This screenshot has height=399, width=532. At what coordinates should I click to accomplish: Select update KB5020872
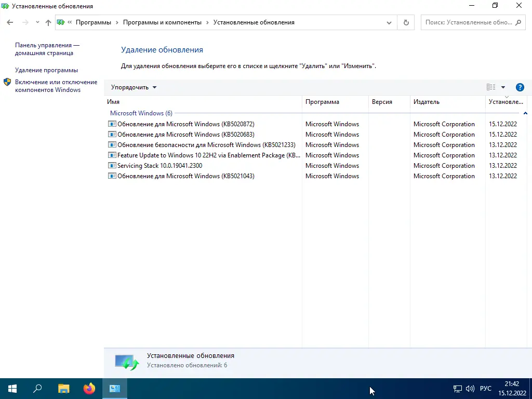pos(185,124)
